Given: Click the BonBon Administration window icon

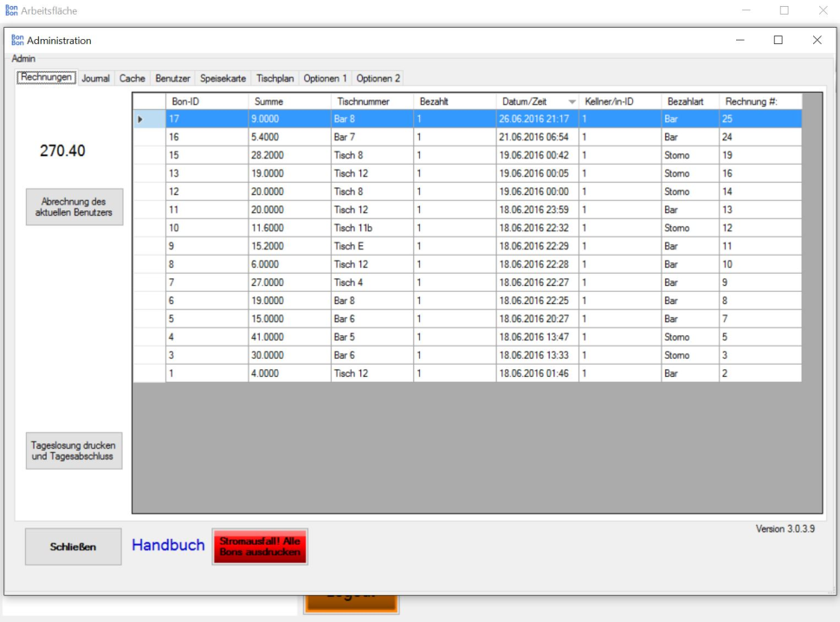Looking at the screenshot, I should click(17, 40).
